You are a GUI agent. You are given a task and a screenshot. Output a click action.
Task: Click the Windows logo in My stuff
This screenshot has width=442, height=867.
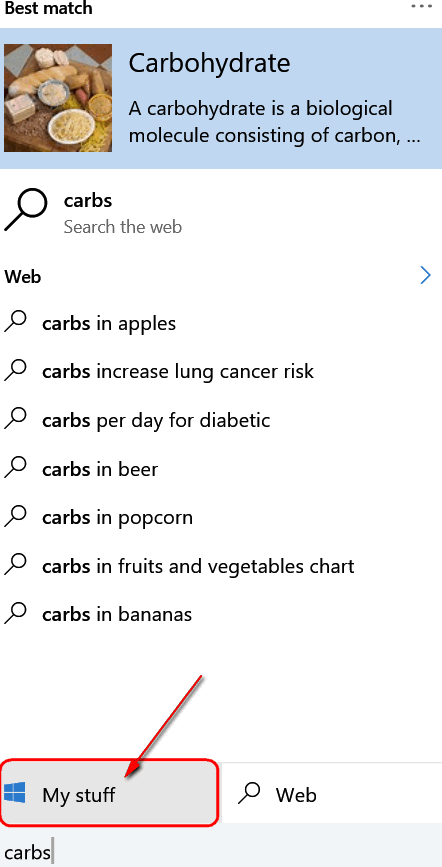[14, 794]
